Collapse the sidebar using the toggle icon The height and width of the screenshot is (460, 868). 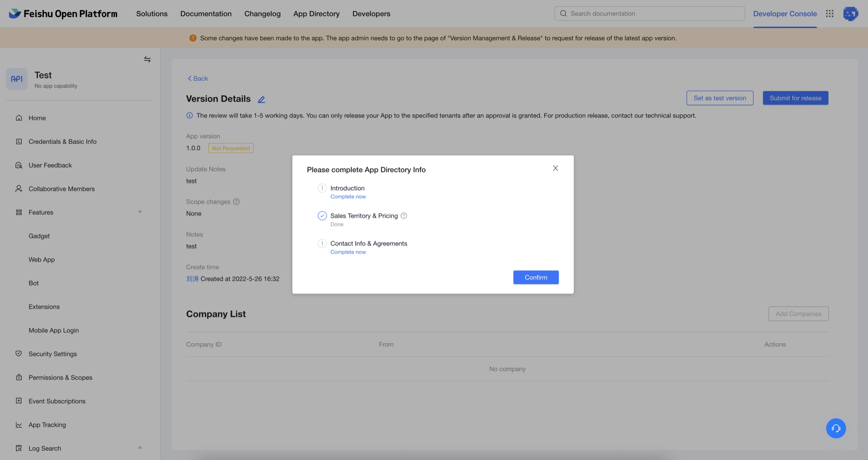(147, 59)
